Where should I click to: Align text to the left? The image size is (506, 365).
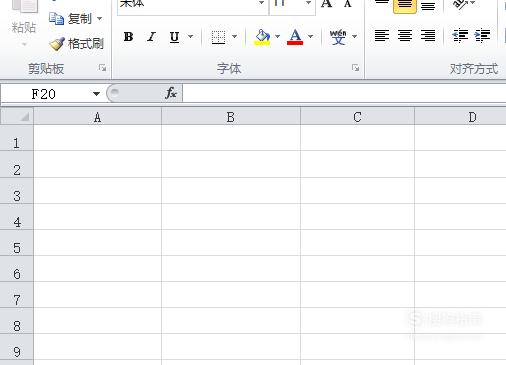[382, 35]
